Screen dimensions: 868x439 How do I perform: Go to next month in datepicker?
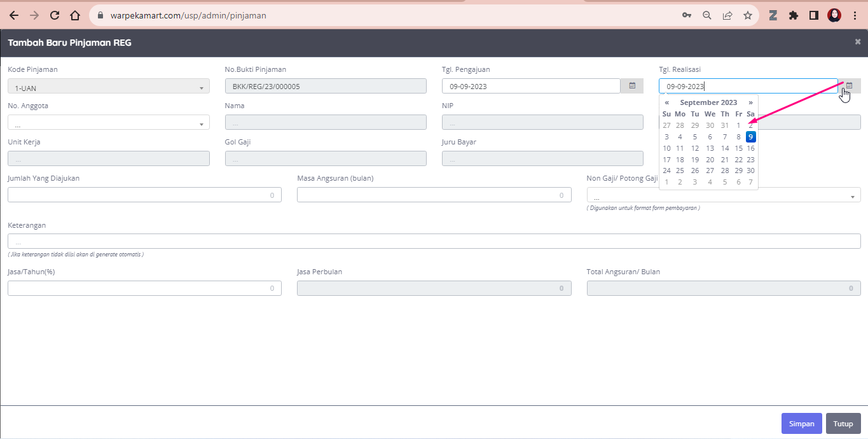click(750, 102)
